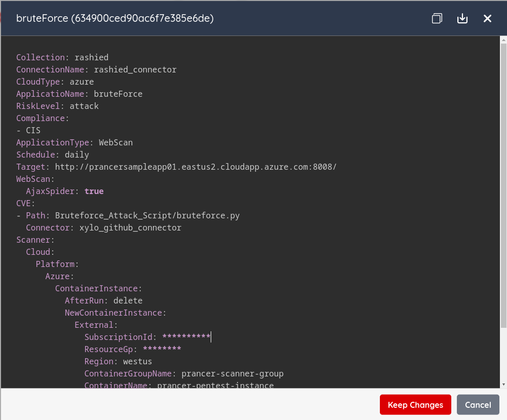This screenshot has width=507, height=420.
Task: Click the xylo_github_connector value
Action: [x=130, y=227]
